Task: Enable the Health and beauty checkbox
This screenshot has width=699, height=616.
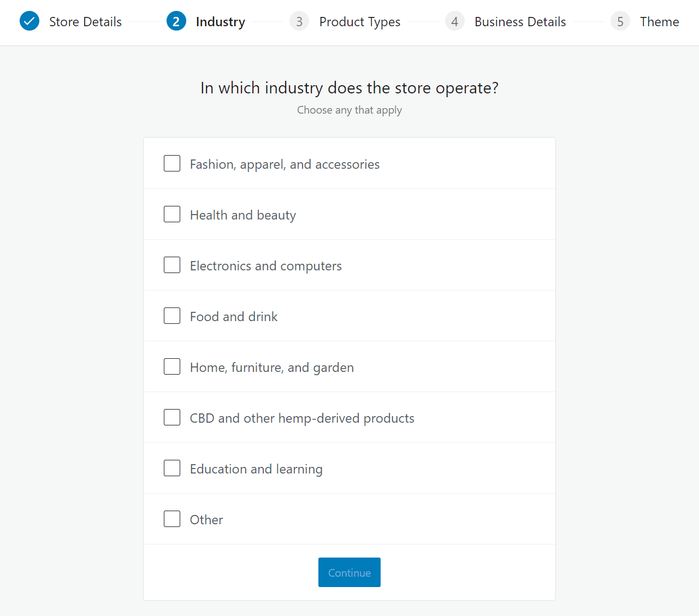Action: point(172,214)
